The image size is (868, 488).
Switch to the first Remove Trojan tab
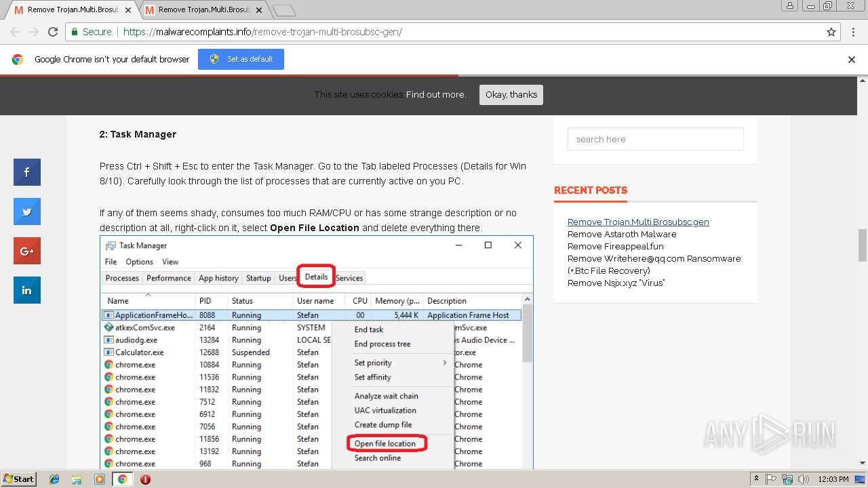click(71, 10)
